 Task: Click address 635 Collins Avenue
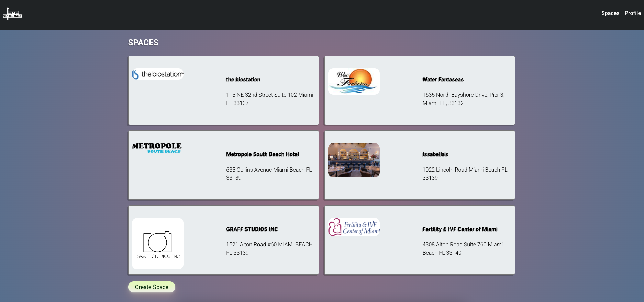pos(269,174)
